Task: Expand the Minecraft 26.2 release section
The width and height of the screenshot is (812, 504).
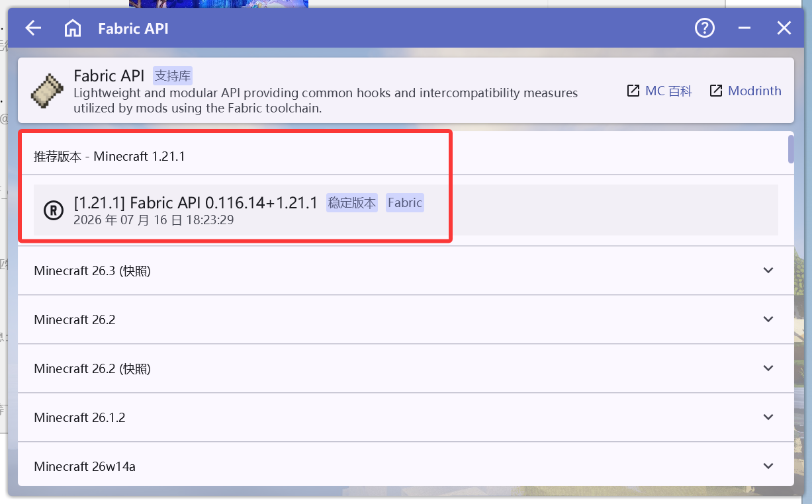Action: [x=406, y=319]
